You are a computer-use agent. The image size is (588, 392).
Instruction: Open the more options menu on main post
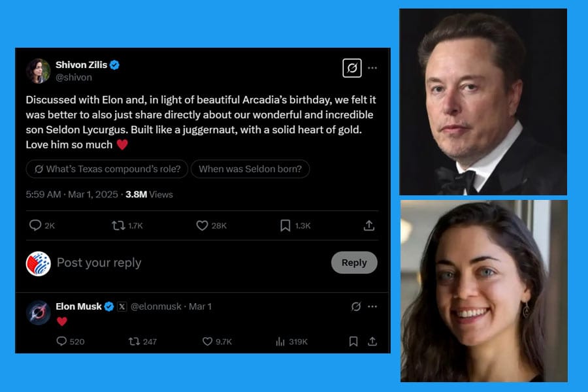tap(372, 68)
